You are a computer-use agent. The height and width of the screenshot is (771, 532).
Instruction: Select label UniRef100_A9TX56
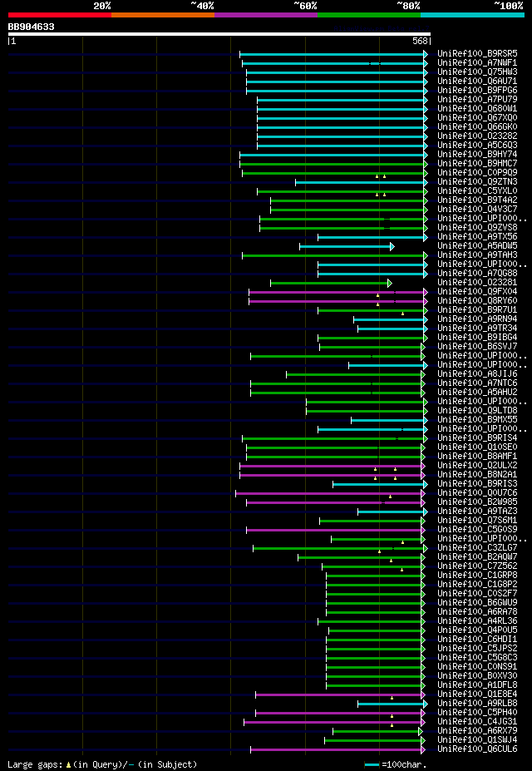click(477, 236)
